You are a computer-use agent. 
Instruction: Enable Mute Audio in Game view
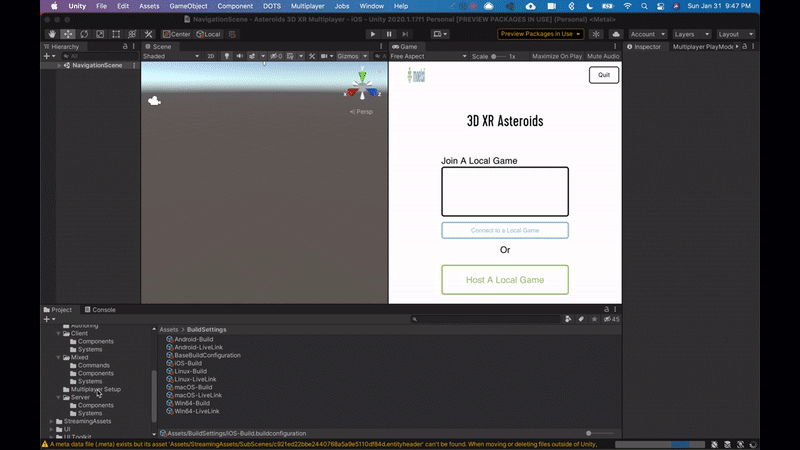coord(603,56)
